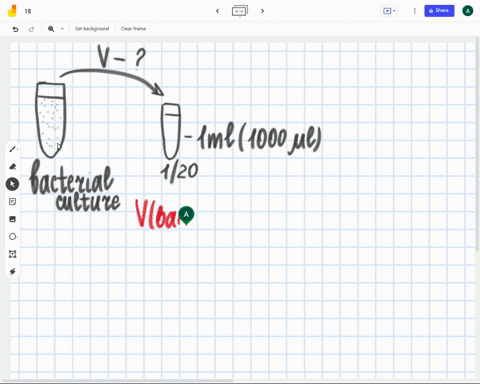480x384 pixels.
Task: Select the Laser pointer tool
Action: (13, 271)
